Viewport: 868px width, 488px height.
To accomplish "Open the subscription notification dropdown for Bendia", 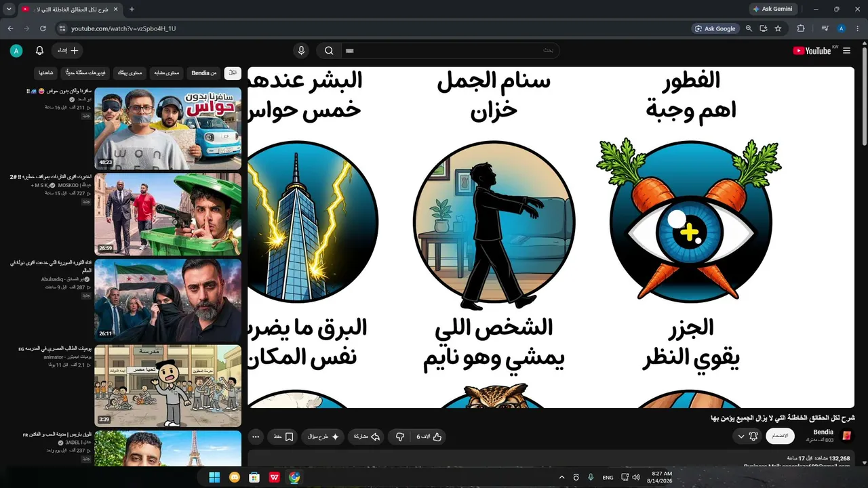I will (747, 436).
